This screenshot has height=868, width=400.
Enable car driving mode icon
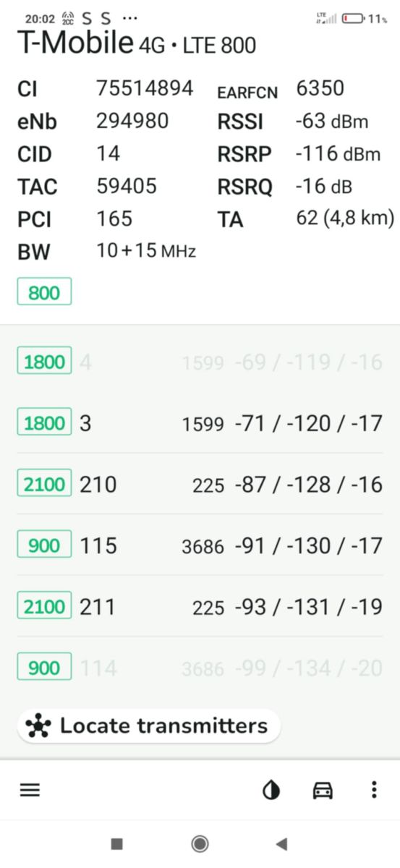click(x=323, y=790)
